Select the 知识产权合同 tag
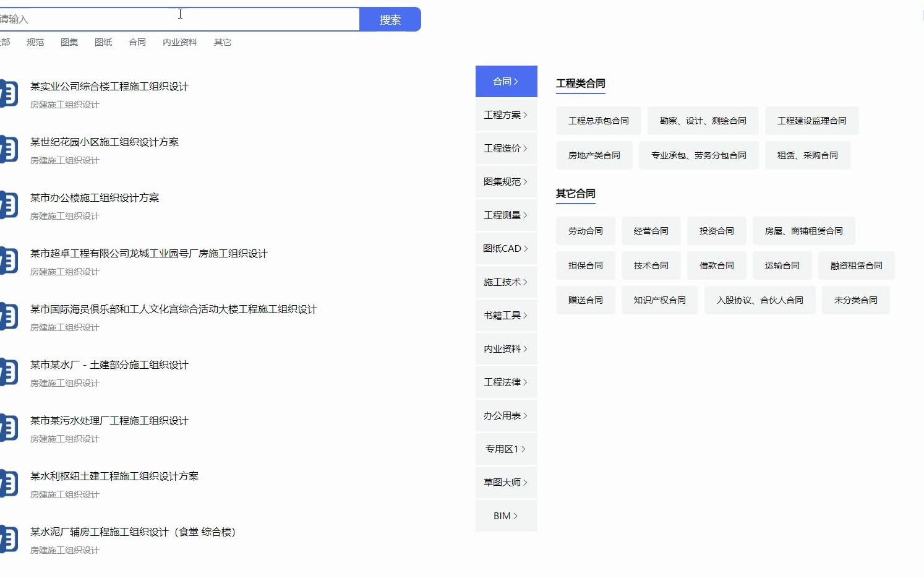 pos(660,300)
